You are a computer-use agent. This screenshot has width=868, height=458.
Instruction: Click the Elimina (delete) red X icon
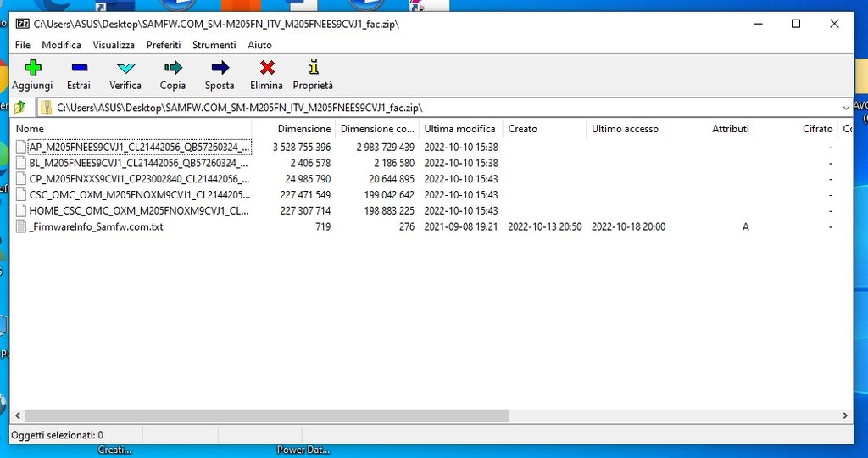pyautogui.click(x=267, y=68)
